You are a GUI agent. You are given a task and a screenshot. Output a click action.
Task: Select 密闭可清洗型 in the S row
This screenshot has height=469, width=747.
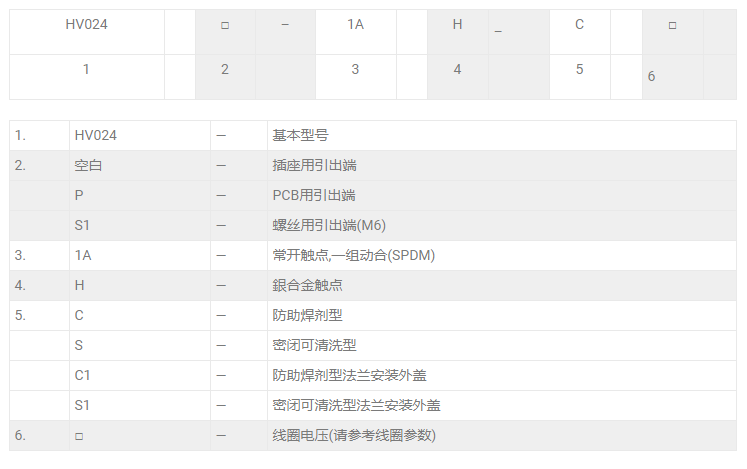[x=314, y=345]
